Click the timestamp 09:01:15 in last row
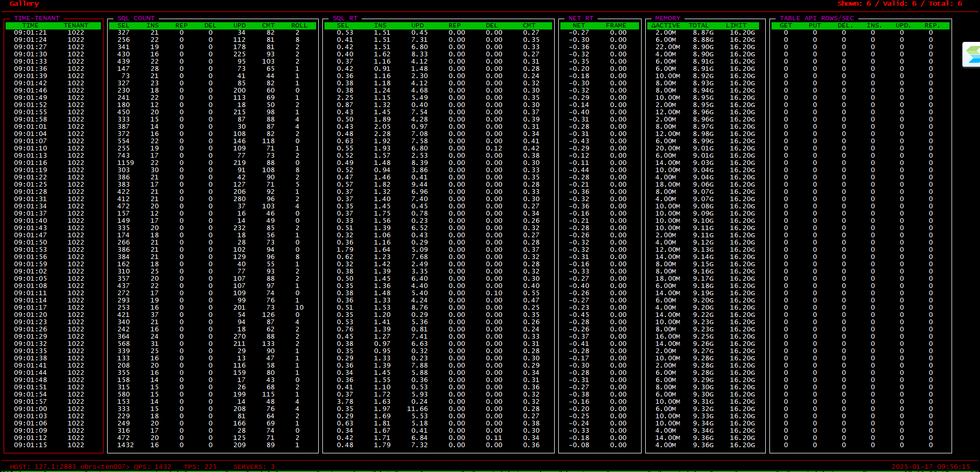Viewport: 980px width, 472px height. tap(31, 445)
